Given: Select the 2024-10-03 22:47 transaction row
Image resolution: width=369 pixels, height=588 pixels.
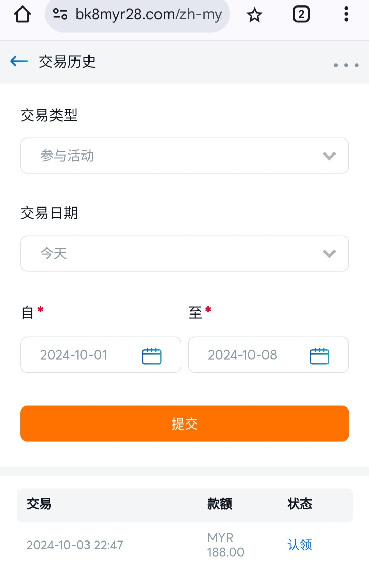Looking at the screenshot, I should 75,545.
